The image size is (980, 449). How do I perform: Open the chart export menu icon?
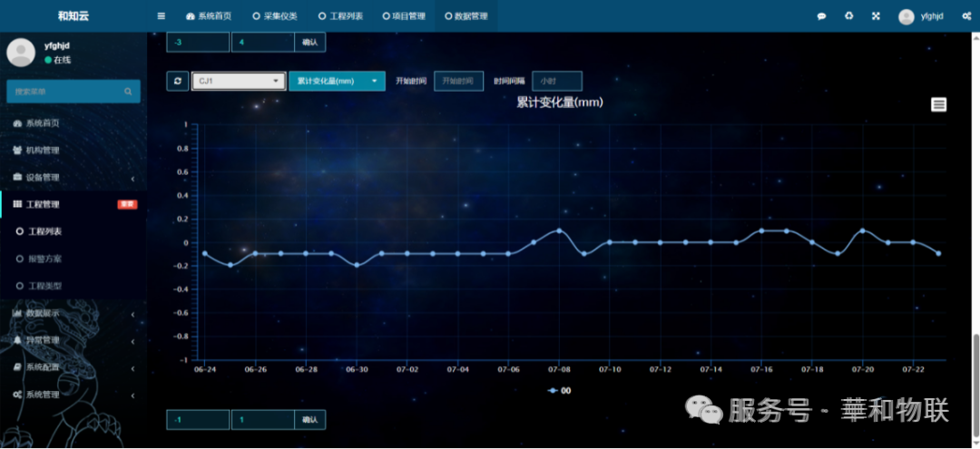click(x=939, y=105)
